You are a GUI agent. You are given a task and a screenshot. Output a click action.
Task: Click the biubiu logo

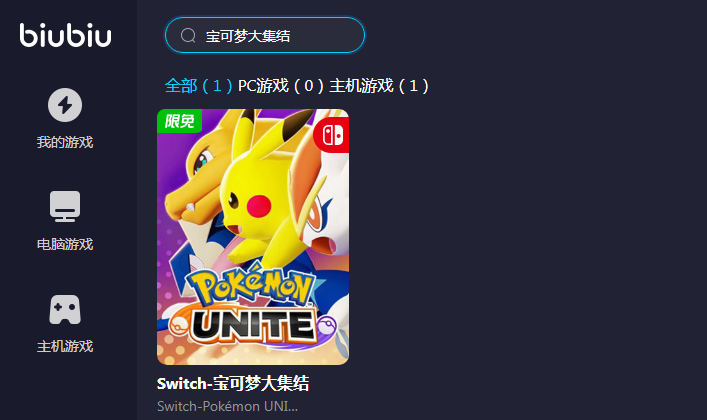[x=65, y=35]
